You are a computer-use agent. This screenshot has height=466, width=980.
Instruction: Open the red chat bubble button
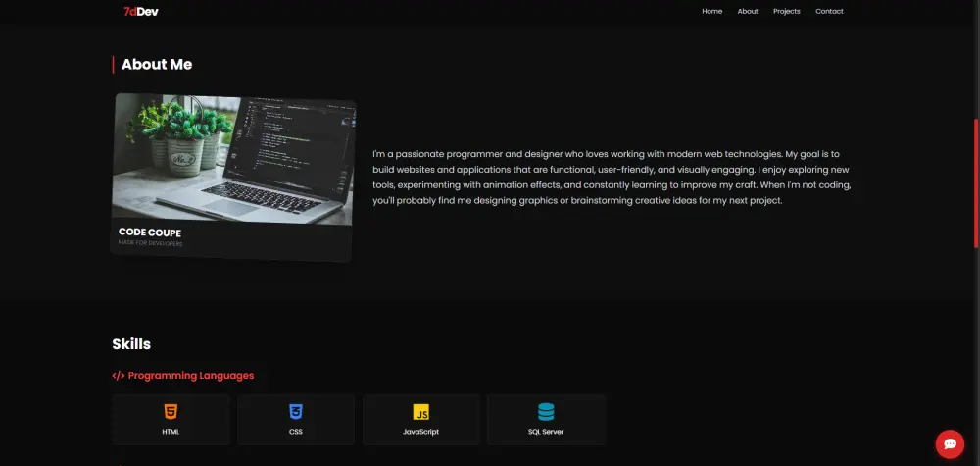(950, 444)
